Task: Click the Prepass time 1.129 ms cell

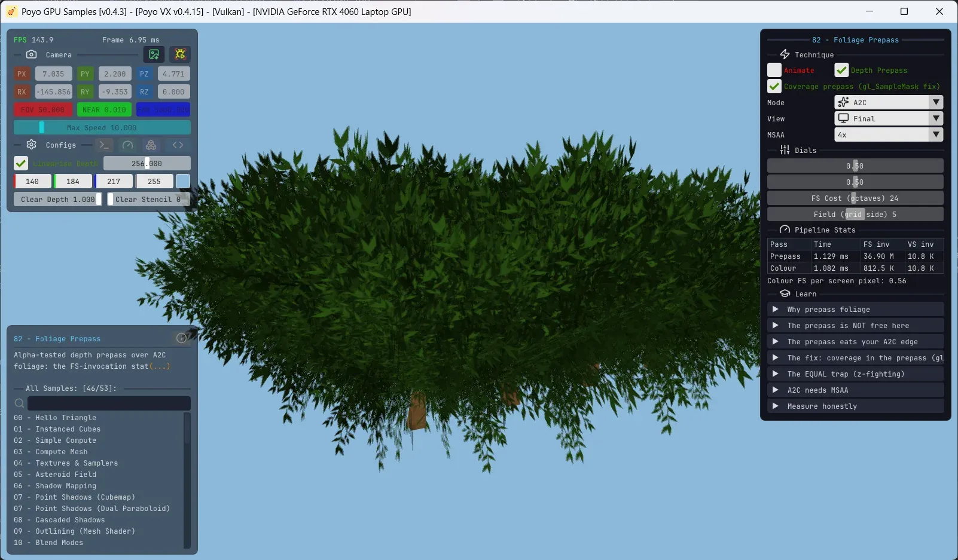Action: [835, 256]
